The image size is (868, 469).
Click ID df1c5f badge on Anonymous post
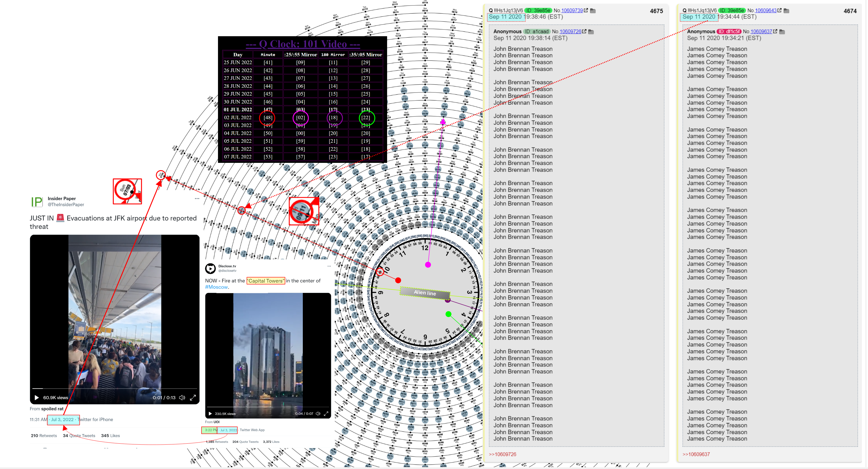729,31
